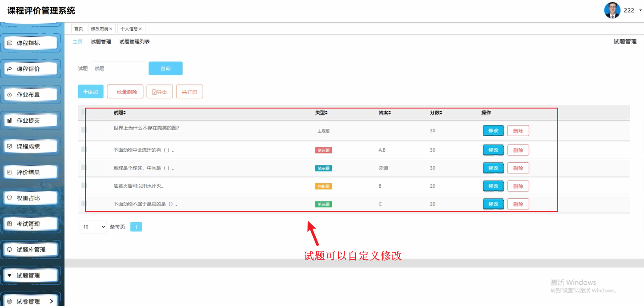
Task: Click 修改 for 下面动物不属于昆虫的是
Action: pos(493,204)
